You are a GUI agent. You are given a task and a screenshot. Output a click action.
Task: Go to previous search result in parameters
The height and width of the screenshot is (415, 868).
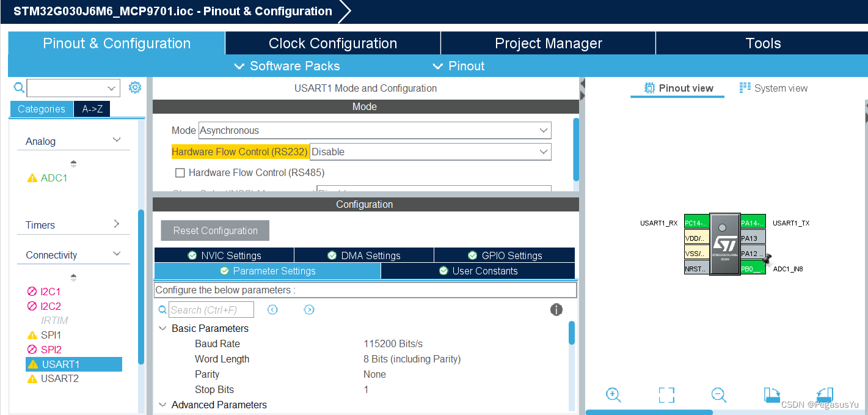(x=272, y=310)
